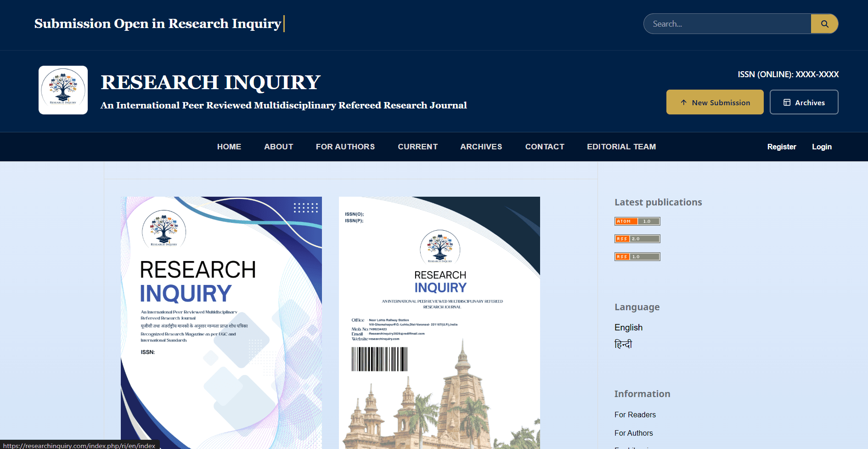This screenshot has width=868, height=449.
Task: Open the CONTACT menu item
Action: pos(545,147)
